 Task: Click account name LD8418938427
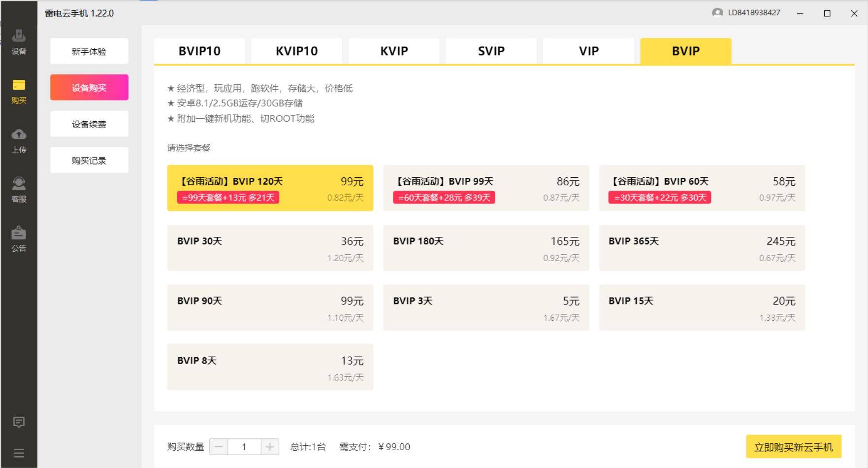(754, 12)
